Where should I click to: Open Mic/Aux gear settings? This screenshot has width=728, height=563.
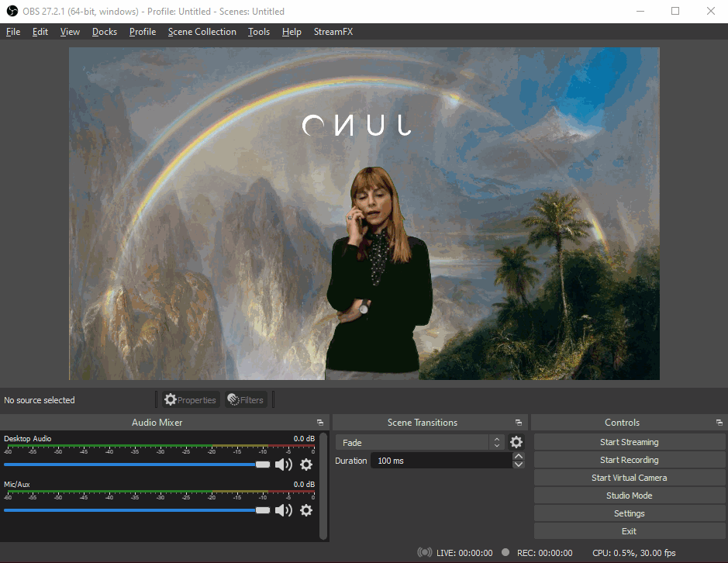[x=306, y=510]
